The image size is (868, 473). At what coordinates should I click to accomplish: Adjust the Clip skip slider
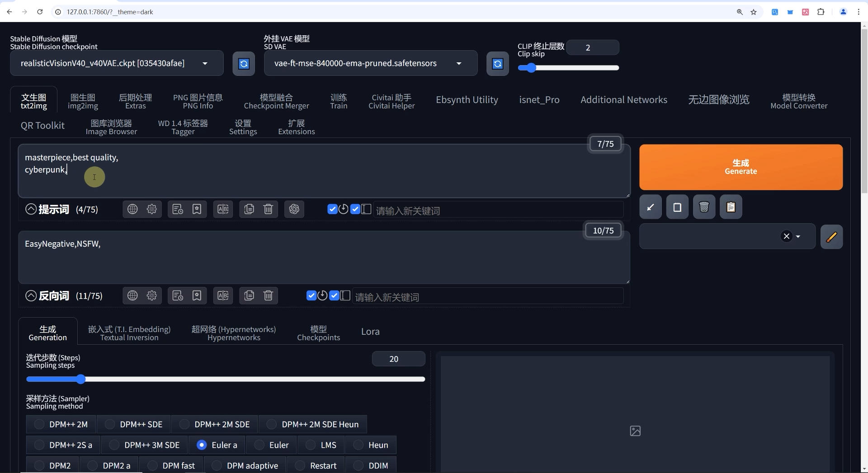[x=568, y=68]
